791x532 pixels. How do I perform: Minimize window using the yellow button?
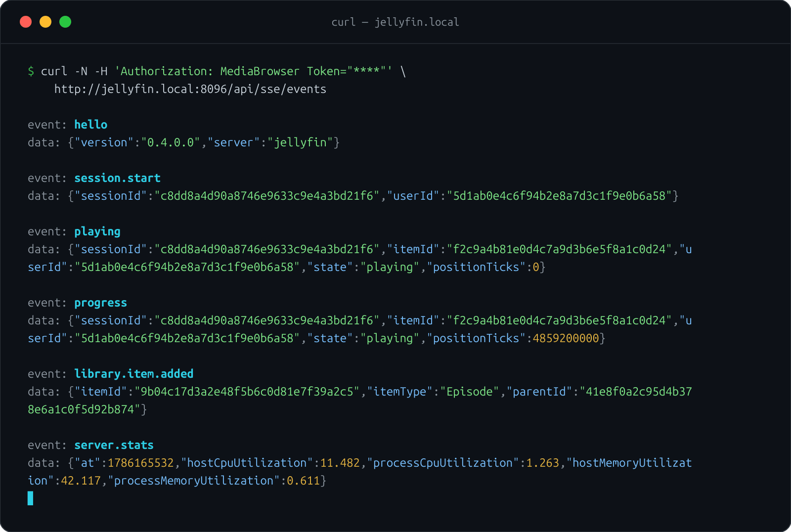[x=45, y=22]
